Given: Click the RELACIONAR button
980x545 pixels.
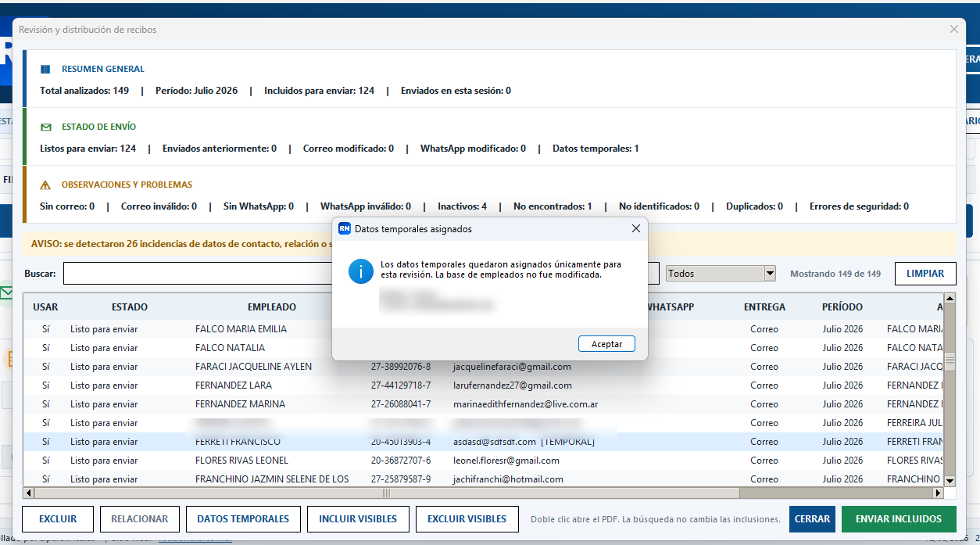Looking at the screenshot, I should click(140, 519).
